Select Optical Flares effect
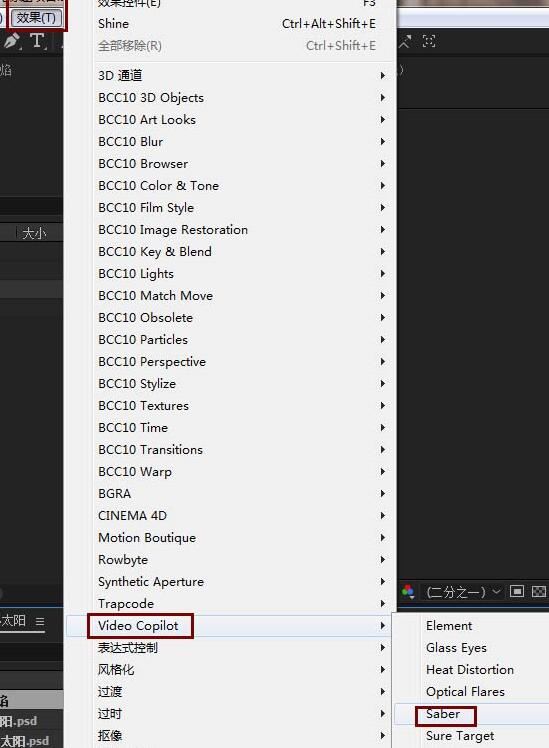549x748 pixels. coord(465,692)
